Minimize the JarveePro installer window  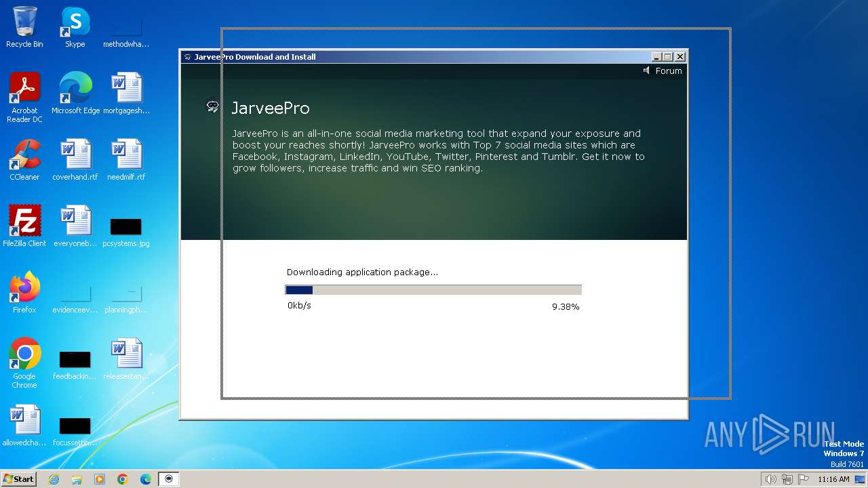(656, 57)
